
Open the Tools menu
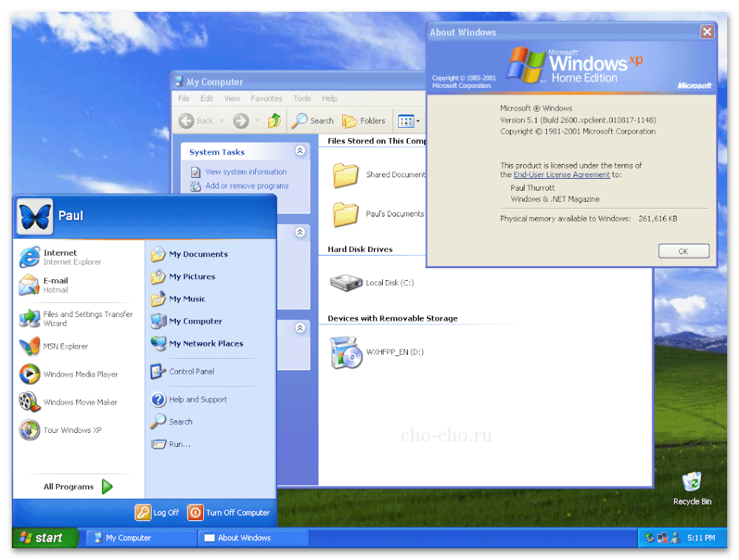point(302,98)
